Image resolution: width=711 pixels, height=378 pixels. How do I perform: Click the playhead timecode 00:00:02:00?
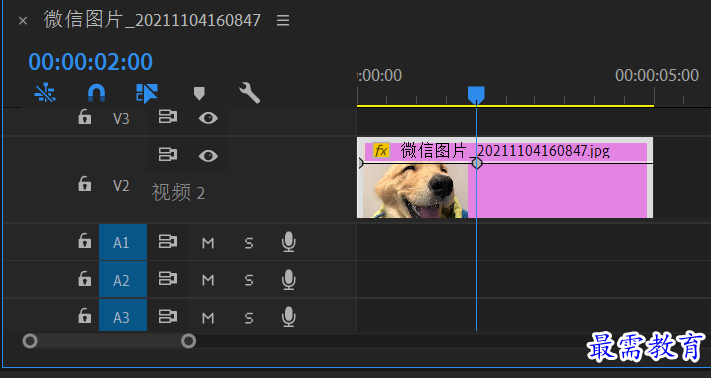click(x=91, y=62)
